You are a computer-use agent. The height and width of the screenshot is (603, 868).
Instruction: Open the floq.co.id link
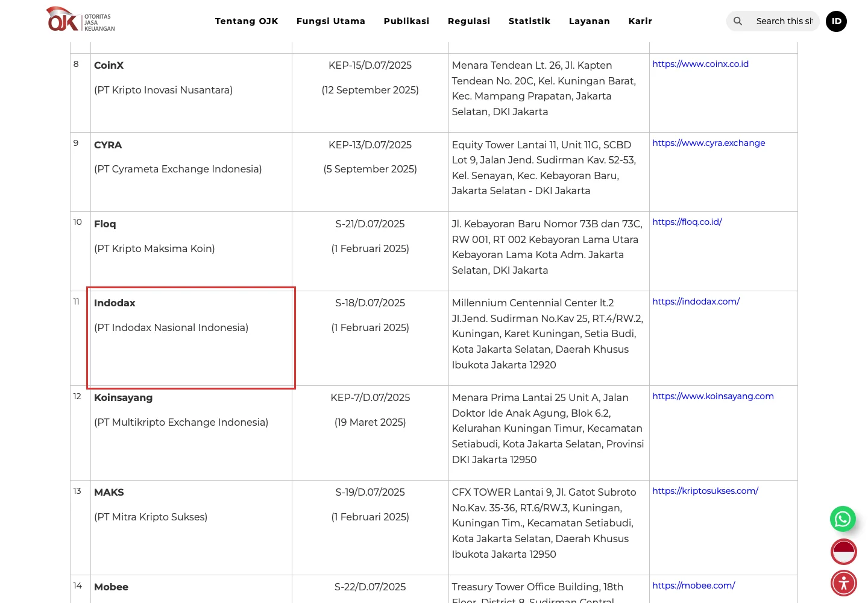687,222
